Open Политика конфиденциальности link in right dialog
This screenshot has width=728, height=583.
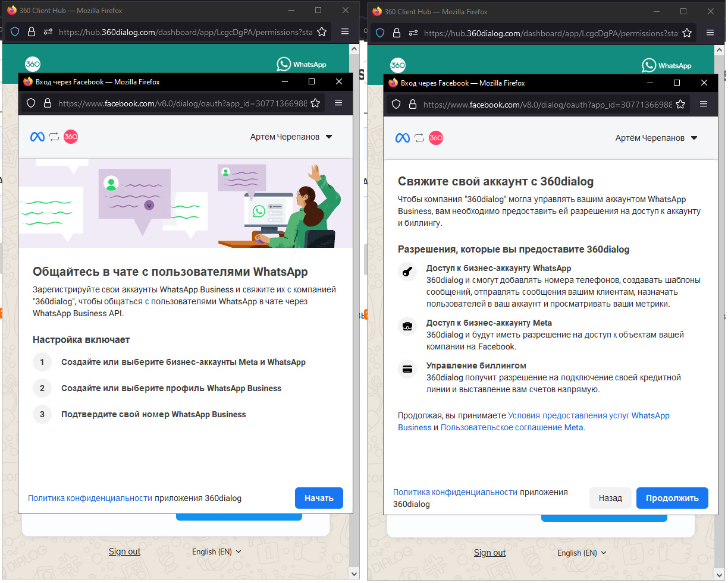click(455, 492)
